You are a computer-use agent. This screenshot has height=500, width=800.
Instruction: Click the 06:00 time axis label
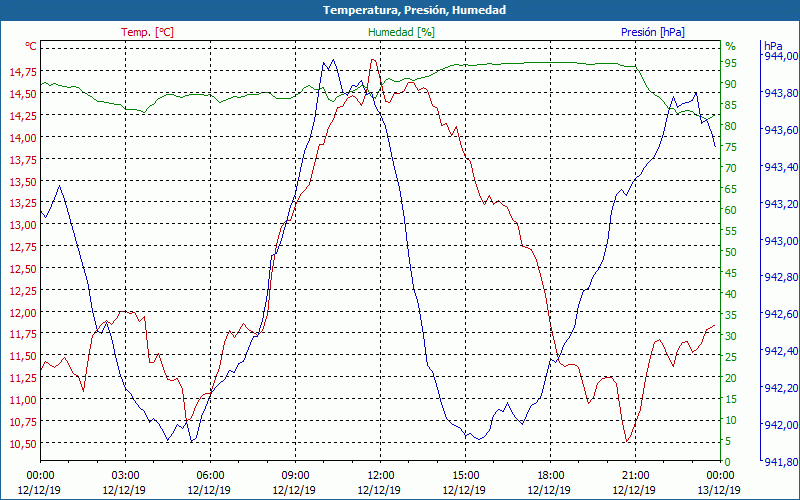pos(210,476)
